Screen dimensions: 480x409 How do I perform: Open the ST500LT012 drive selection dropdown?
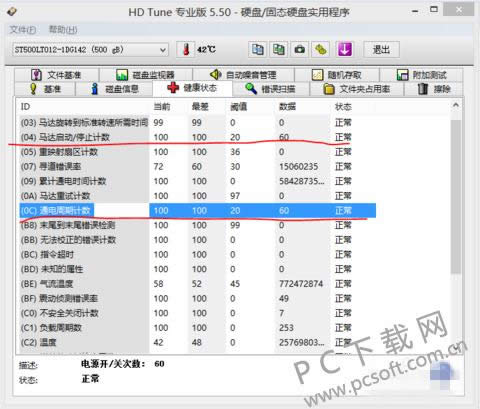point(90,50)
